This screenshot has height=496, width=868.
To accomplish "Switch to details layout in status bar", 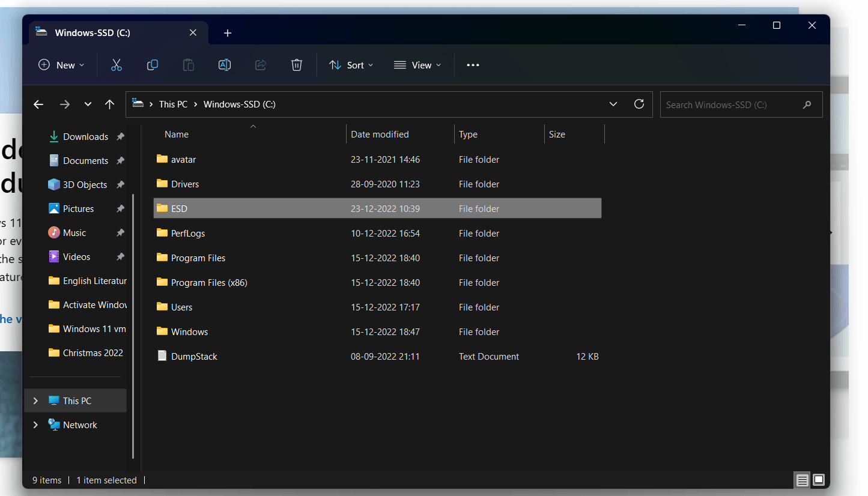I will 802,480.
